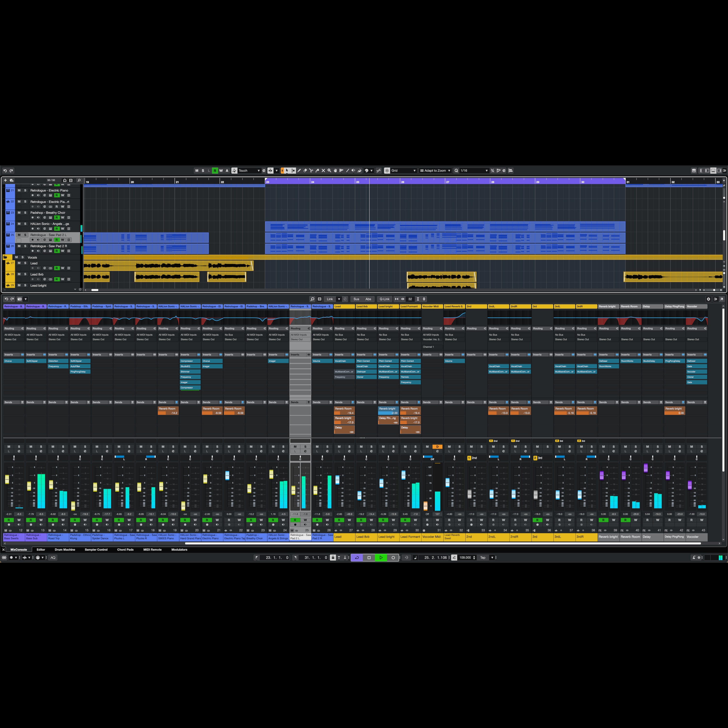The image size is (728, 728).
Task: Toggle the Sus button in MixConsole
Action: (x=356, y=299)
